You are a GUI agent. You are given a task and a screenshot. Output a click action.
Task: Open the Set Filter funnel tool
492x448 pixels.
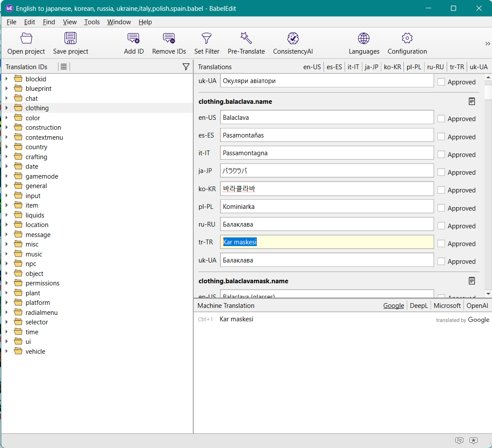click(207, 38)
